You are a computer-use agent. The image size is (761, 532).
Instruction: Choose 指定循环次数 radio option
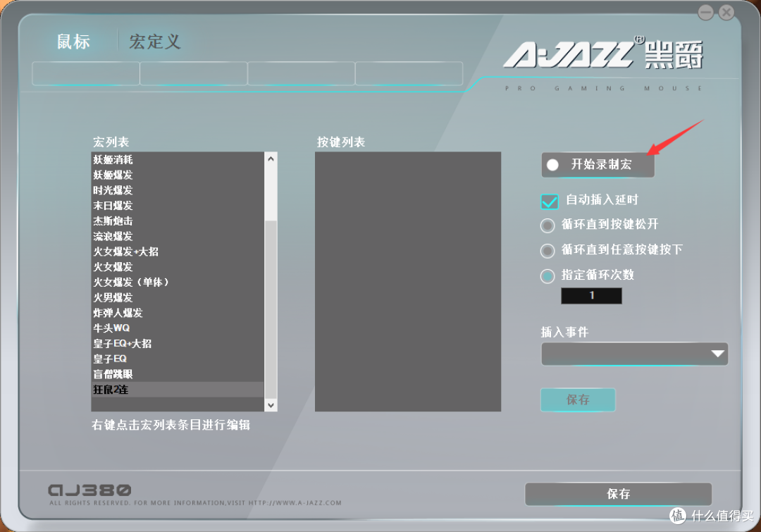(547, 276)
